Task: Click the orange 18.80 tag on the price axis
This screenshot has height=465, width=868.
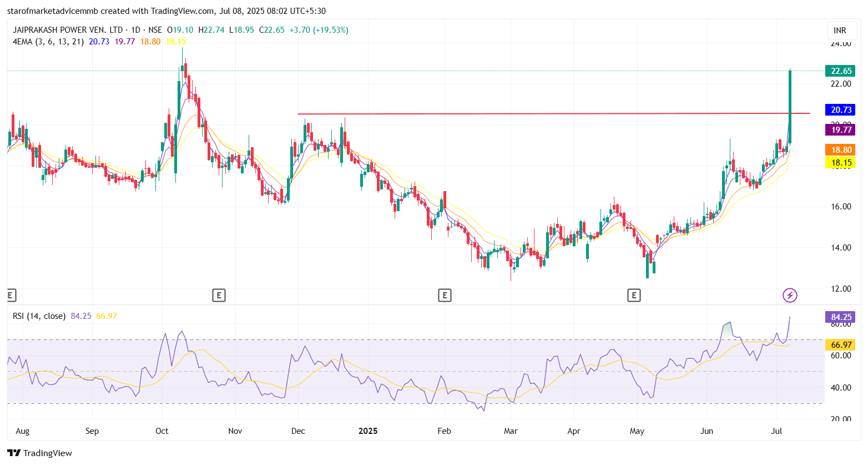Action: point(840,150)
